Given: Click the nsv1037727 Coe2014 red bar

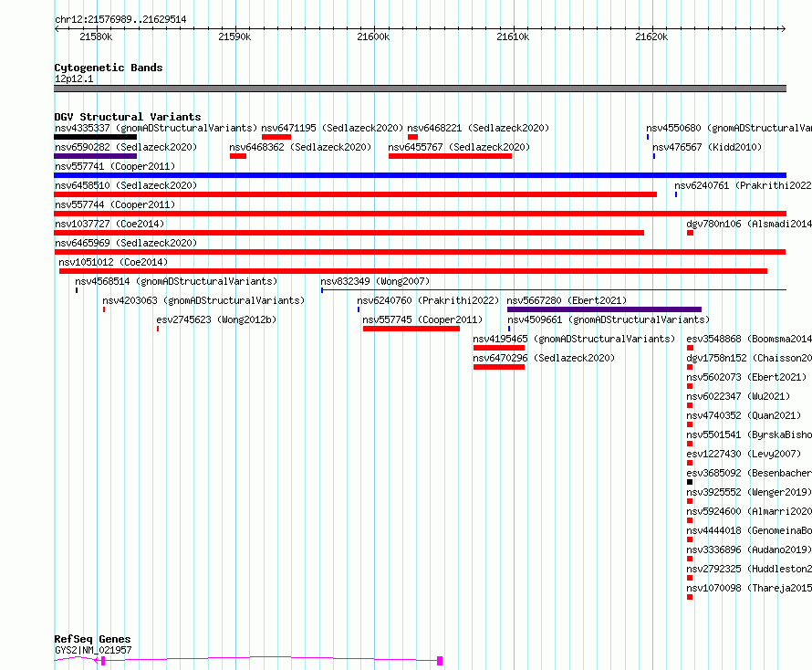Looking at the screenshot, I should [349, 233].
